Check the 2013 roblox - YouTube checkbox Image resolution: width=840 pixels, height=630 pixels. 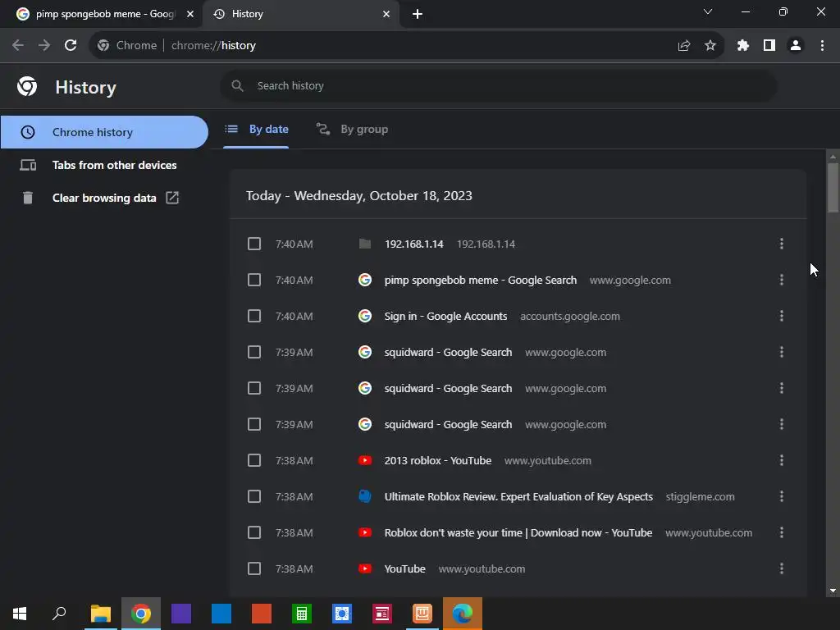[x=254, y=460]
